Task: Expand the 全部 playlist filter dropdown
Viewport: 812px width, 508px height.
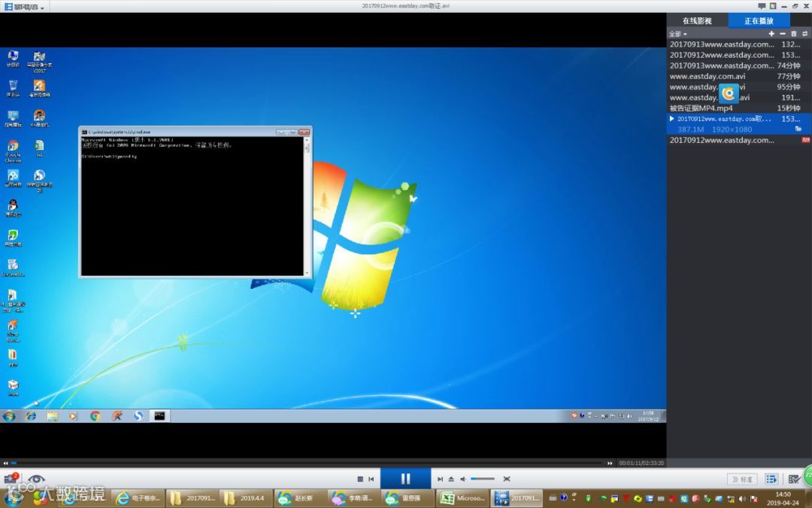Action: [x=678, y=34]
